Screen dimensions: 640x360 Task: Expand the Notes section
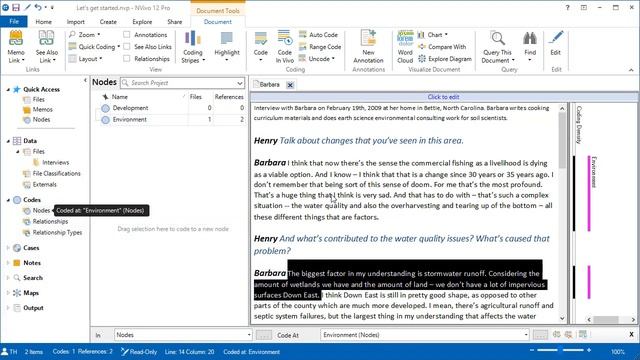[x=8, y=263]
